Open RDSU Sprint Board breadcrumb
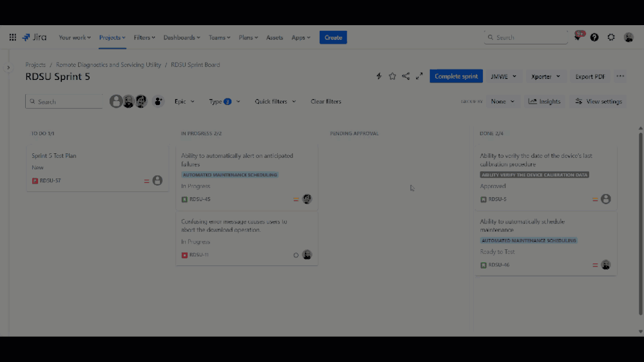The width and height of the screenshot is (644, 362). click(x=195, y=65)
